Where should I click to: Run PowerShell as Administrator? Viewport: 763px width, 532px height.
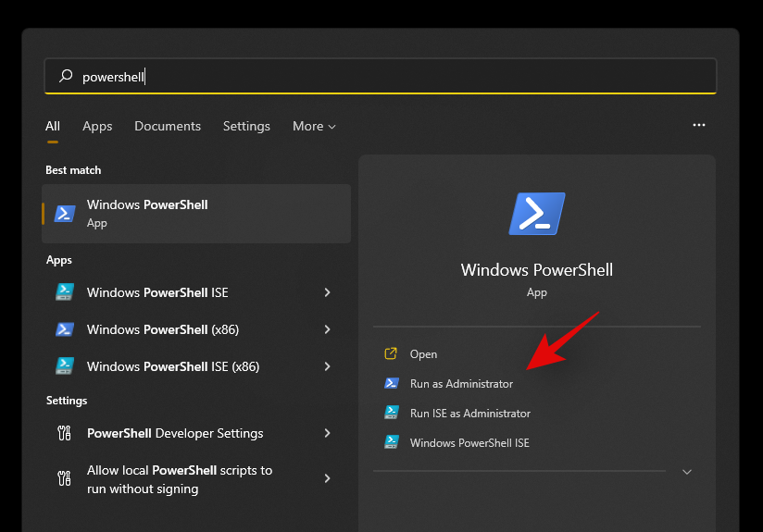click(x=461, y=383)
